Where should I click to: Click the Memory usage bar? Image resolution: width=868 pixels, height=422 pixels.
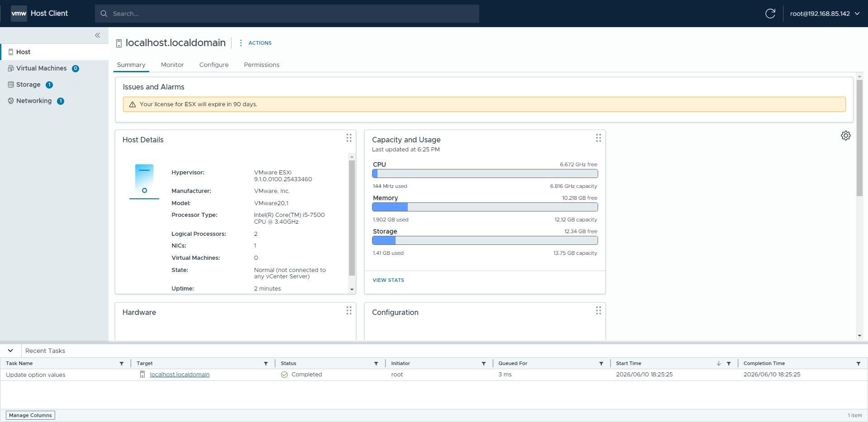(485, 207)
